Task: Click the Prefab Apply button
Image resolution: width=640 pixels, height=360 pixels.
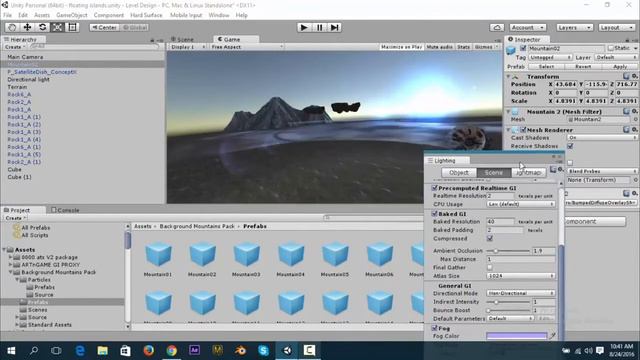Action: 620,67
